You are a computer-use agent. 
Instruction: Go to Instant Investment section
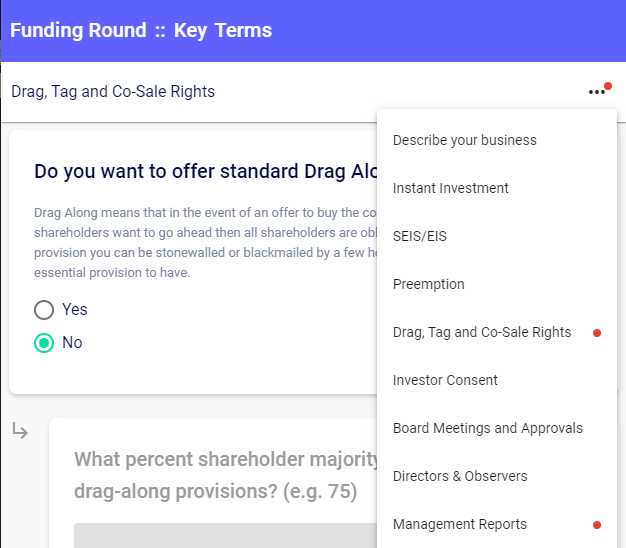tap(451, 188)
